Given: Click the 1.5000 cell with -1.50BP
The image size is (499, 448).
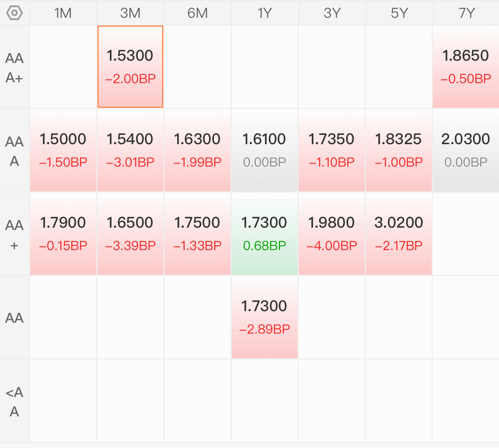Looking at the screenshot, I should (63, 150).
